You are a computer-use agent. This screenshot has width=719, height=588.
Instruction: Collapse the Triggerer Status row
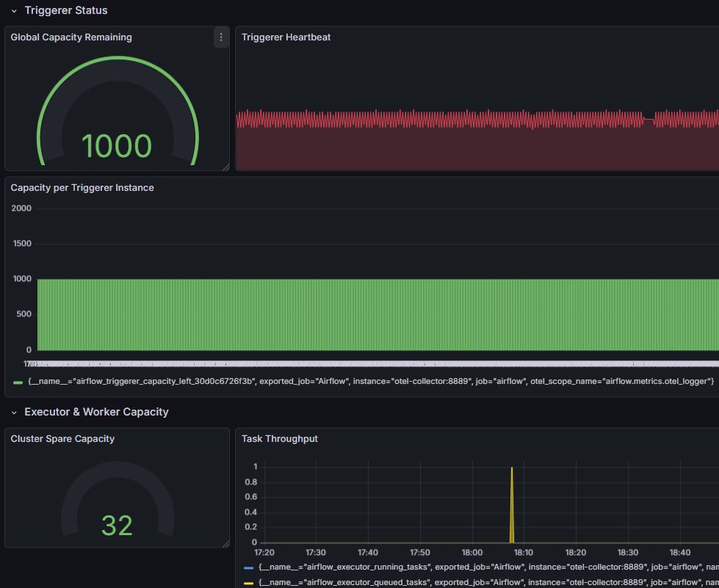point(14,11)
